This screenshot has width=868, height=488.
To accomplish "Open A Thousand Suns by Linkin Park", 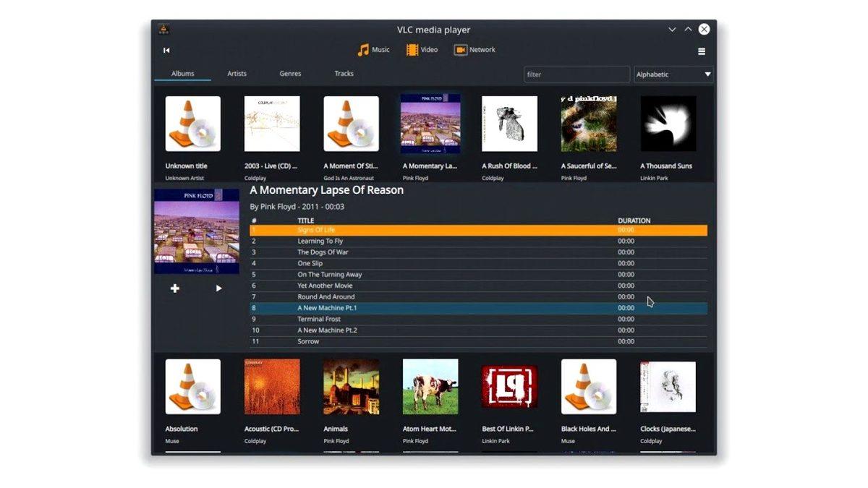I will coord(667,123).
